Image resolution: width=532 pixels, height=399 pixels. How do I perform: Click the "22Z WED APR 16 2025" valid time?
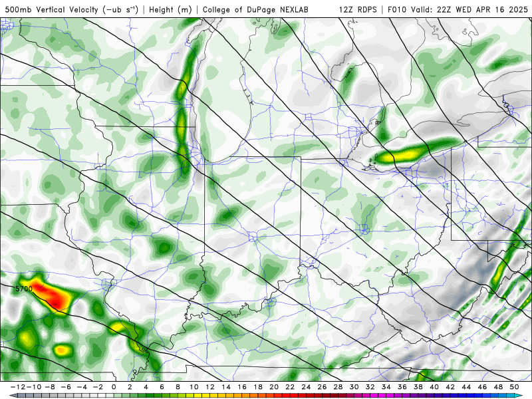pos(483,9)
